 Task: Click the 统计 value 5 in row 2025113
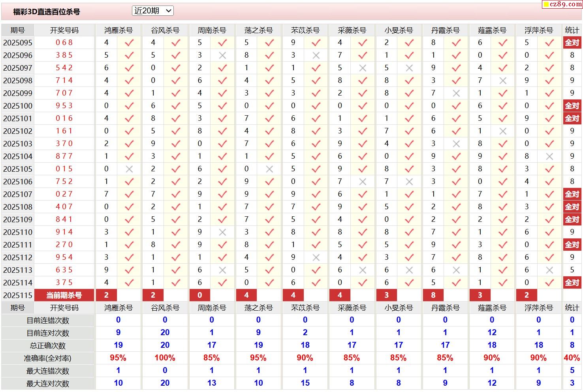coord(572,270)
